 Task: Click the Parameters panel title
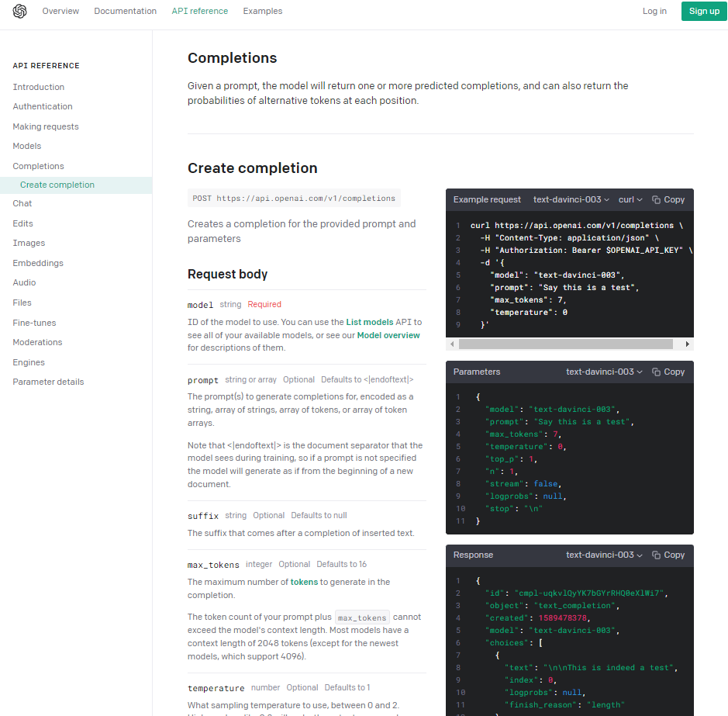477,372
